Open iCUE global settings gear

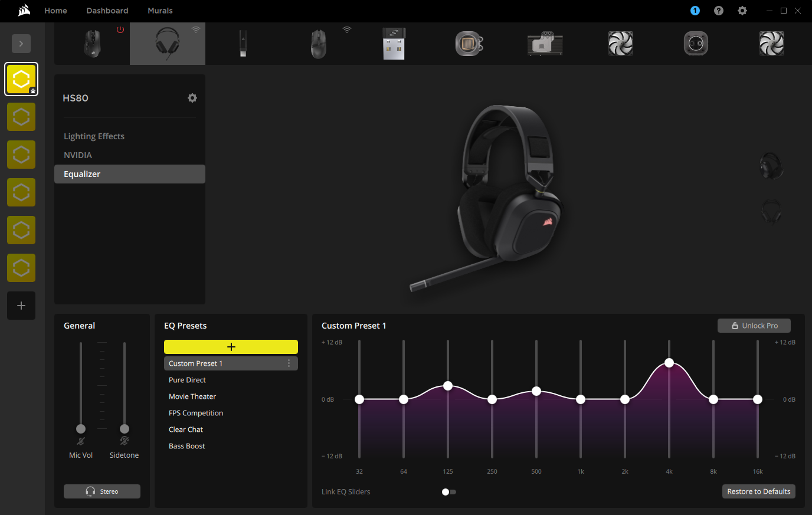point(742,11)
